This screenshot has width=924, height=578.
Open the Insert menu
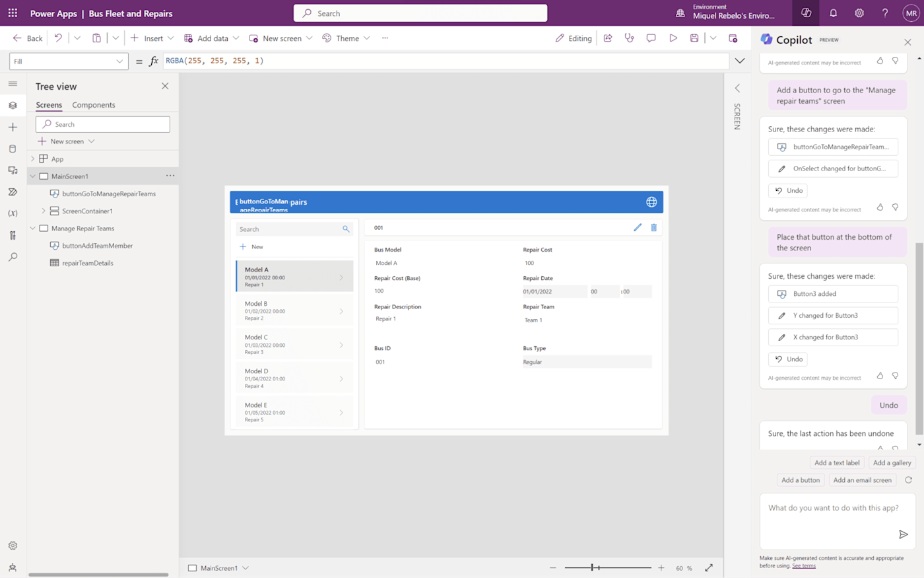152,38
